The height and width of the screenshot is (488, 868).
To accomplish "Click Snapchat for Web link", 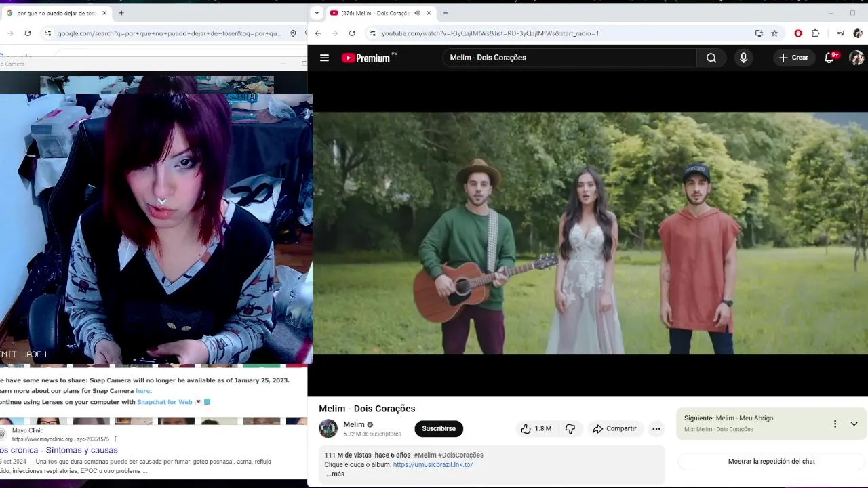I will 165,402.
